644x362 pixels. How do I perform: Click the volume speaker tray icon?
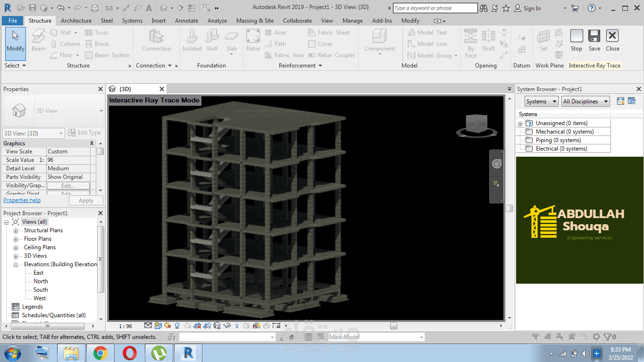click(x=585, y=354)
